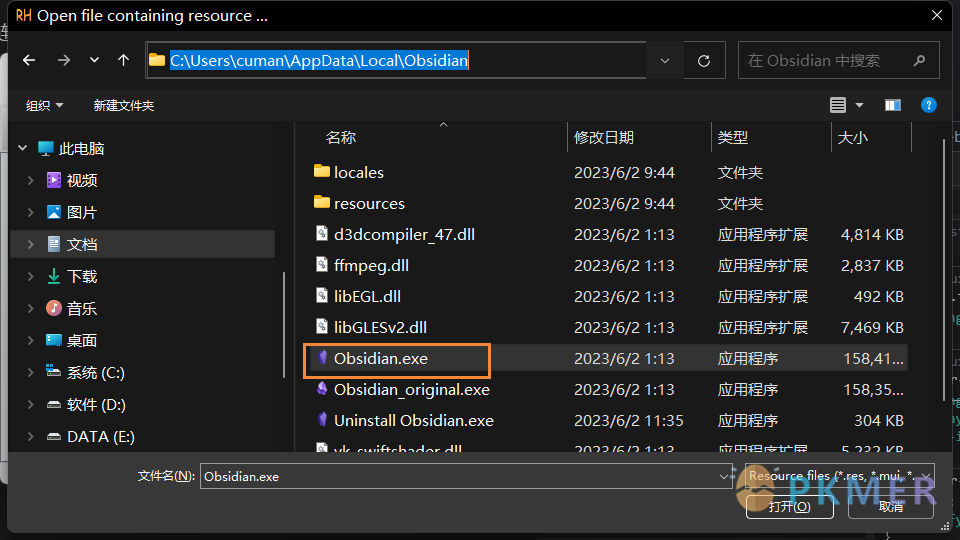960x540 pixels.
Task: Refresh the Obsidian folder listing
Action: coord(704,61)
